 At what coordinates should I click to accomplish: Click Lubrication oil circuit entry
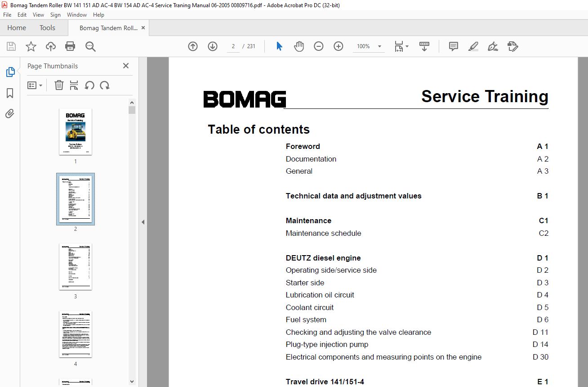320,295
